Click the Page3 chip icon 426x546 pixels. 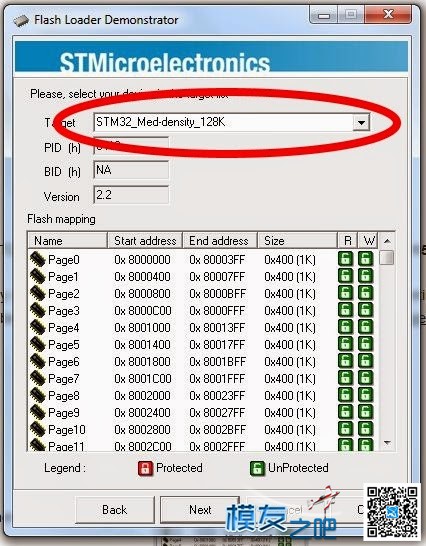tap(37, 310)
